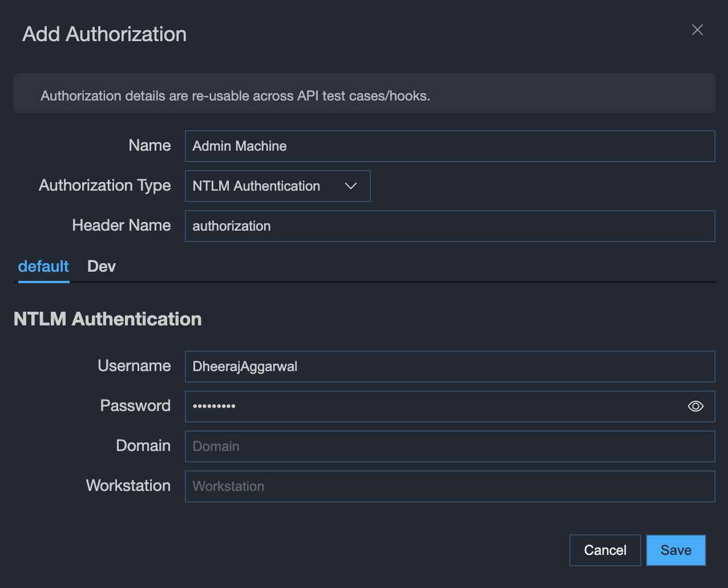Close the Add Authorization dialog
Image resolution: width=728 pixels, height=588 pixels.
697,30
